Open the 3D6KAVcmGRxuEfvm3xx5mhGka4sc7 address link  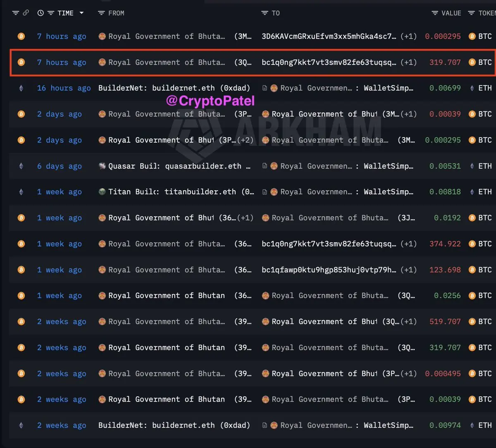pos(329,36)
